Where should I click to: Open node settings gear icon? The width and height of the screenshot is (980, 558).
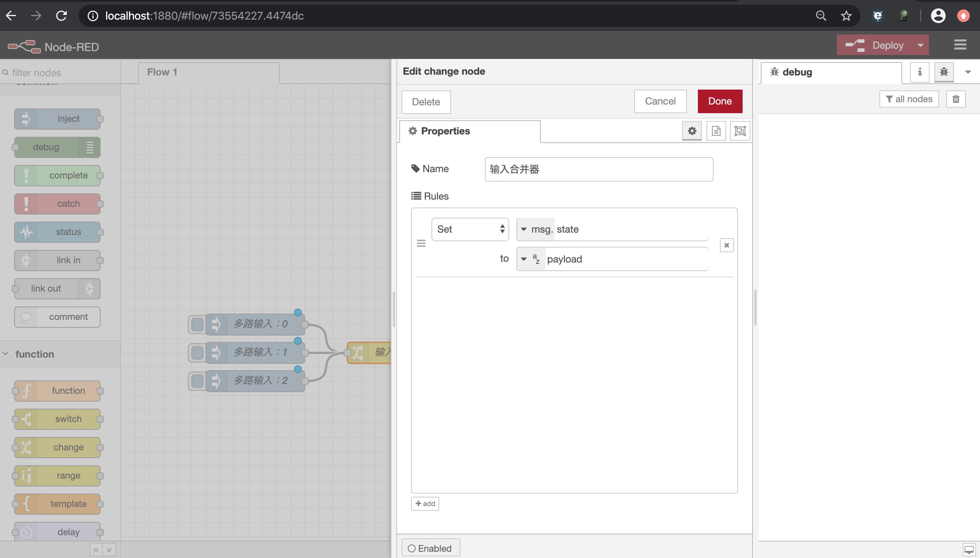click(x=692, y=131)
